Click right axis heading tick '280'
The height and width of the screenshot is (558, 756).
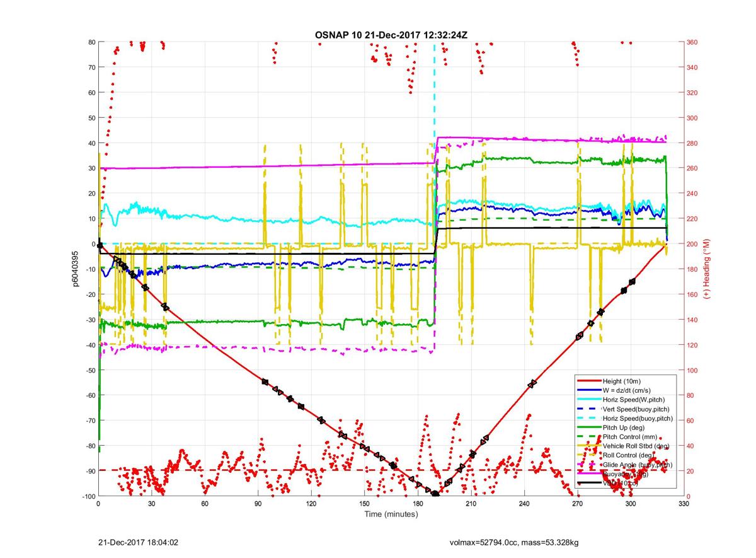692,143
